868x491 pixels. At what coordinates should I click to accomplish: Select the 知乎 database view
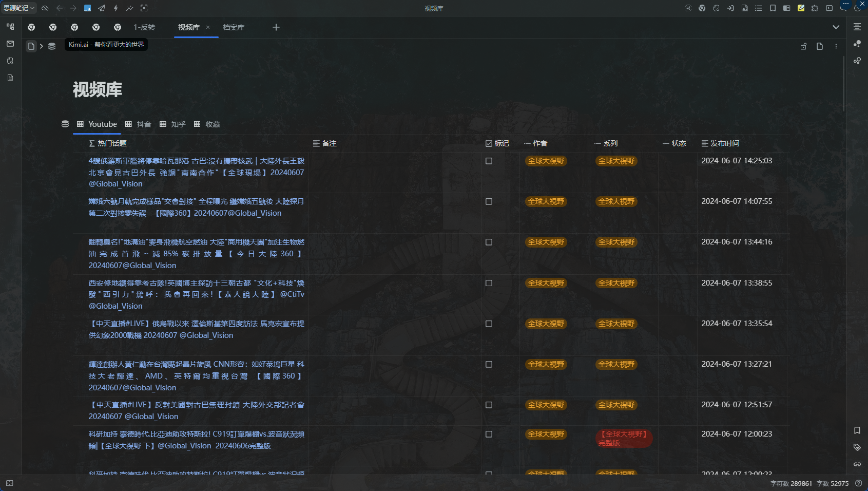tap(172, 124)
